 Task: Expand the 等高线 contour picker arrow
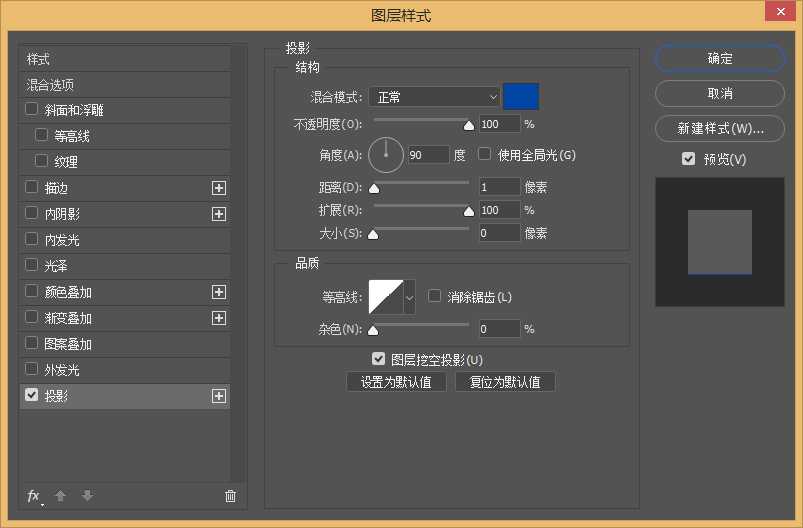[409, 297]
